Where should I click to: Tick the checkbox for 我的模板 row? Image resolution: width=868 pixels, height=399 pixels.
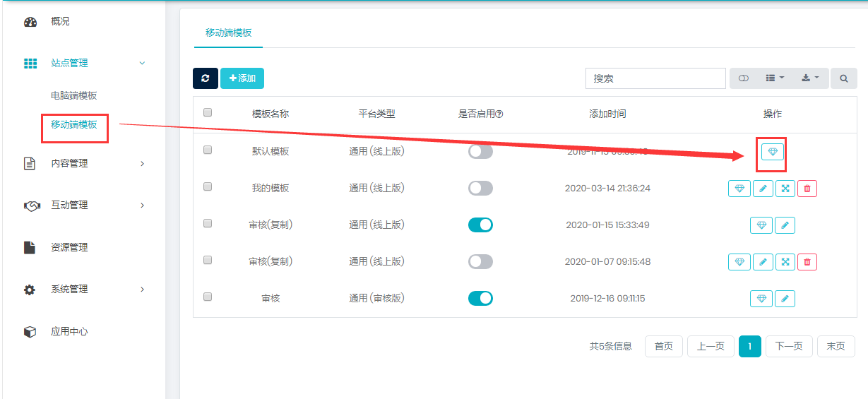click(208, 187)
